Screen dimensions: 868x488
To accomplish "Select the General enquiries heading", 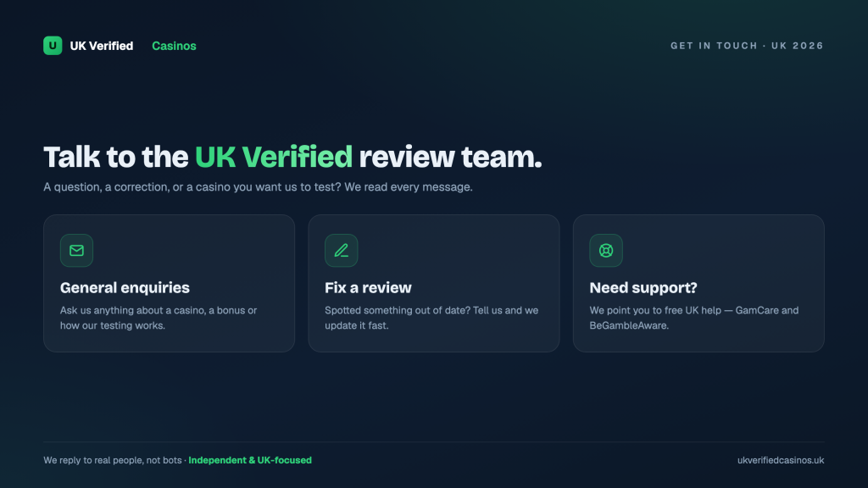I will pos(125,288).
